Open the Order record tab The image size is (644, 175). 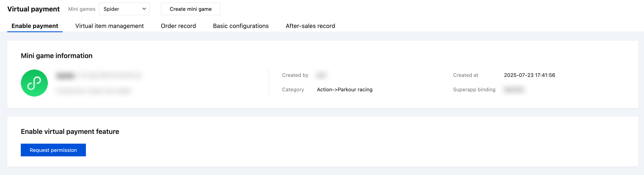coord(178,26)
